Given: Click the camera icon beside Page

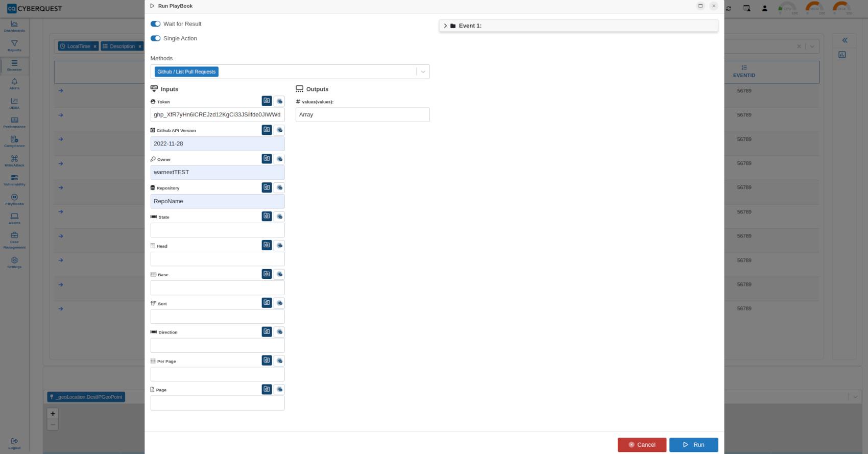Looking at the screenshot, I should [267, 389].
